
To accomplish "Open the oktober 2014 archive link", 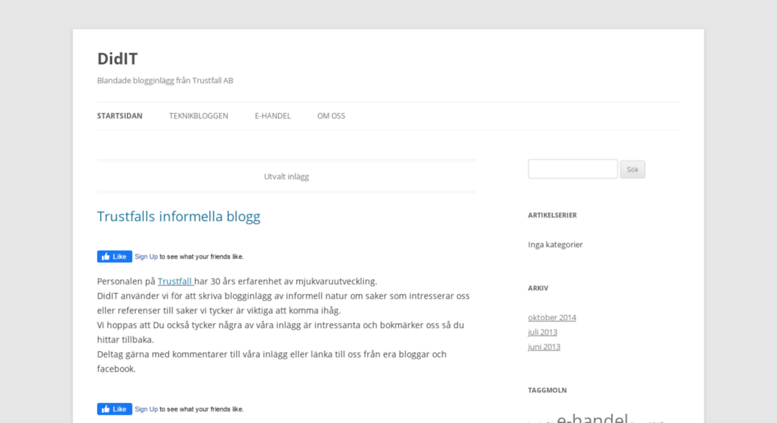I will pyautogui.click(x=552, y=317).
